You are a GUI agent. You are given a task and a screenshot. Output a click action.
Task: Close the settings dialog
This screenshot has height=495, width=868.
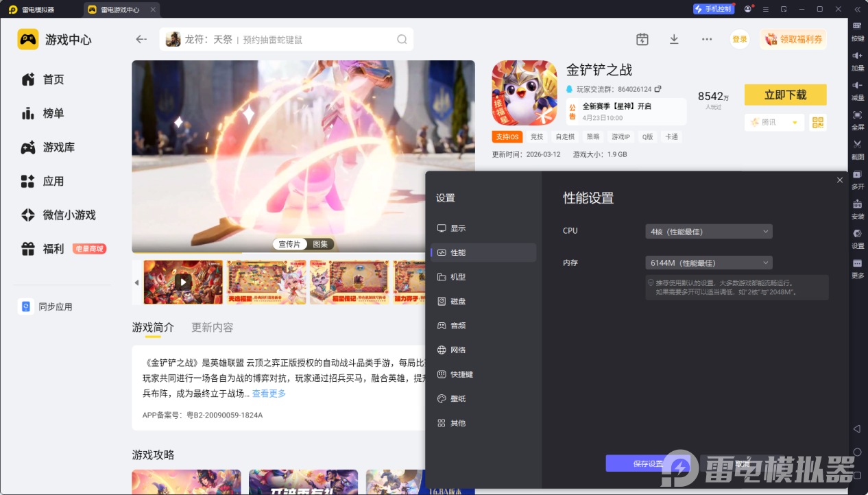tap(840, 180)
